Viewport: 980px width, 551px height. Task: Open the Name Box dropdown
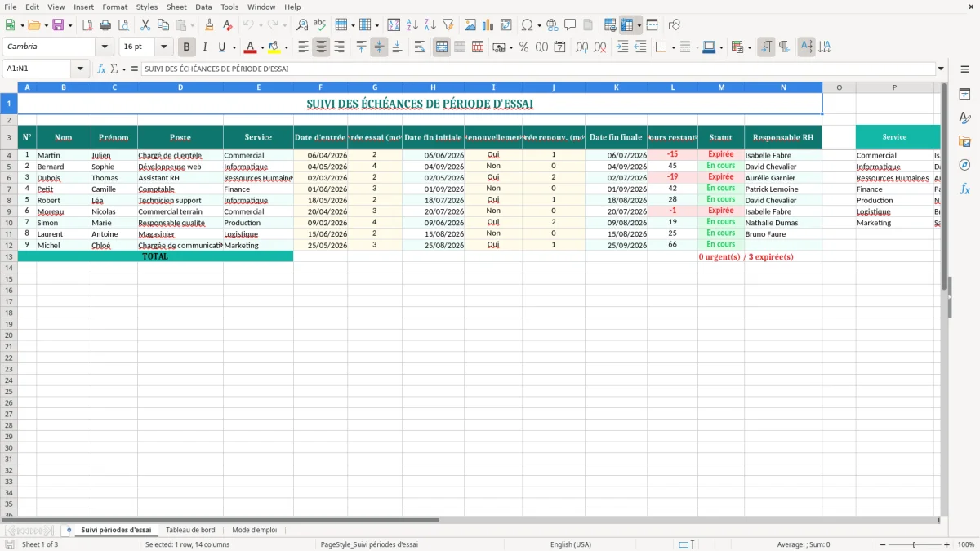[80, 69]
